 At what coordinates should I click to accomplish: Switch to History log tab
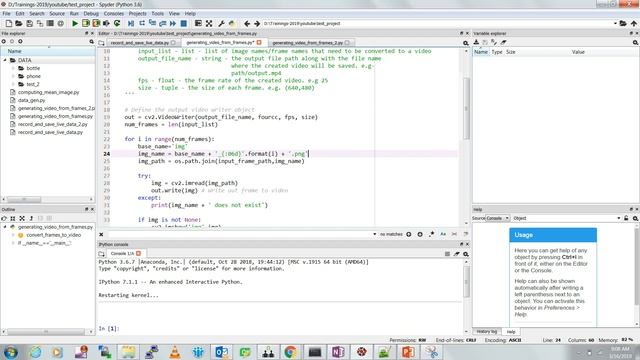487,332
